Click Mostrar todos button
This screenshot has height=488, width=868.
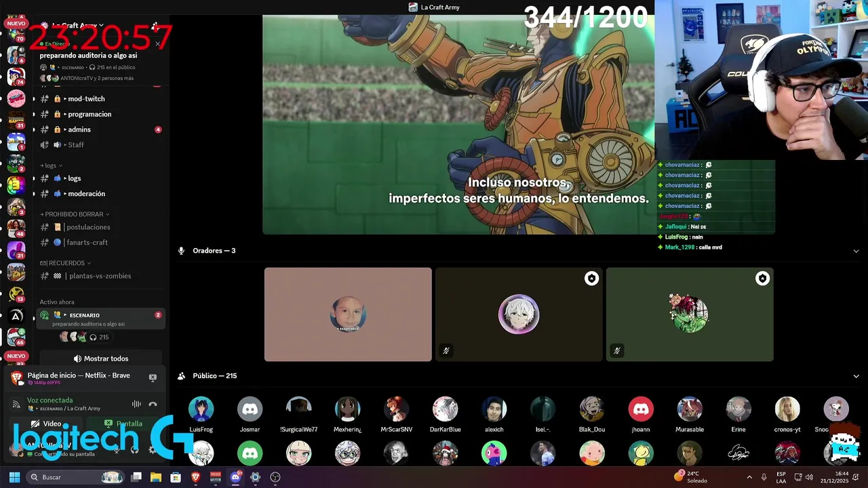[101, 359]
